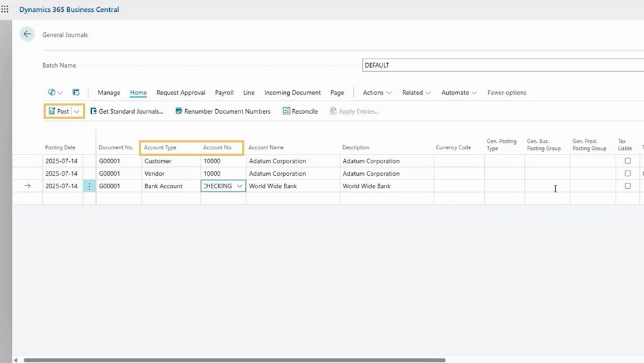Click scroll left arrow at bottom

coord(16,360)
